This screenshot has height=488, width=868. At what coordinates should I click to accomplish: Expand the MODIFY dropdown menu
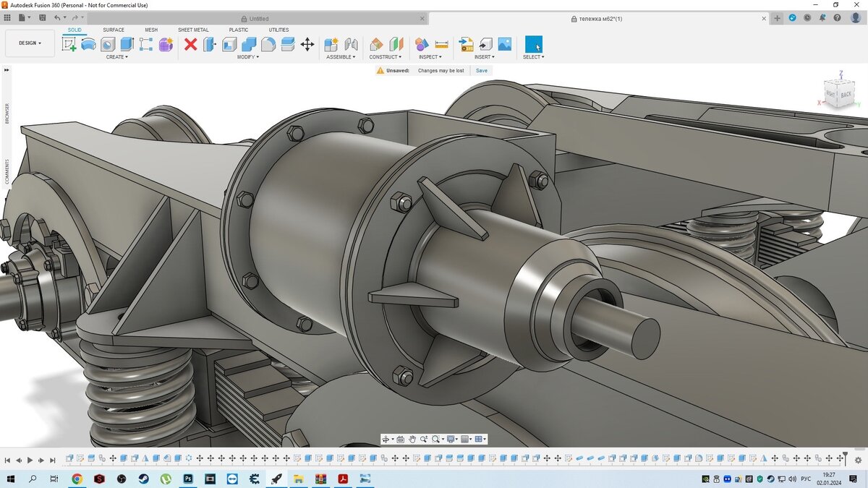[x=247, y=57]
